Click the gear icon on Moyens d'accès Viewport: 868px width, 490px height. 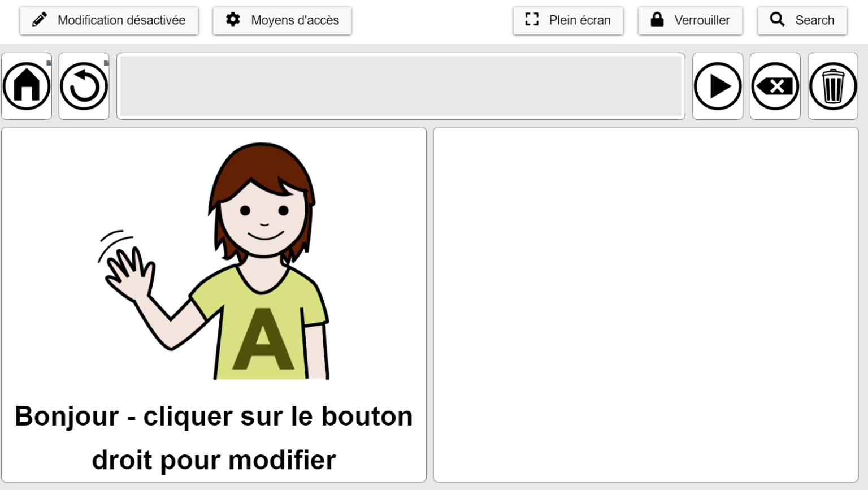click(233, 20)
